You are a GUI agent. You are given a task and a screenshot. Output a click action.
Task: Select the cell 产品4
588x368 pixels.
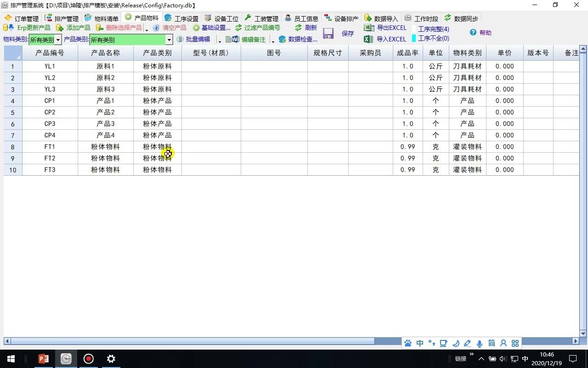click(x=106, y=135)
